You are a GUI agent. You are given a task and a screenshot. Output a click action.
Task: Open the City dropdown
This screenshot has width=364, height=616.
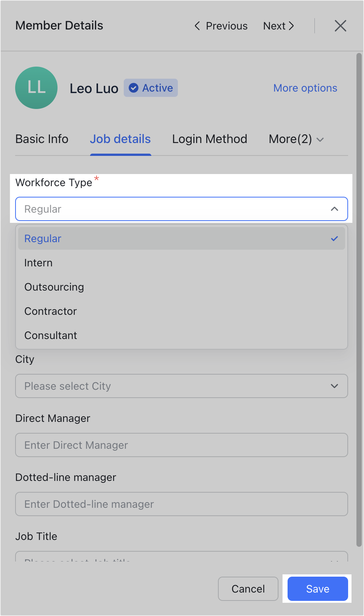182,386
